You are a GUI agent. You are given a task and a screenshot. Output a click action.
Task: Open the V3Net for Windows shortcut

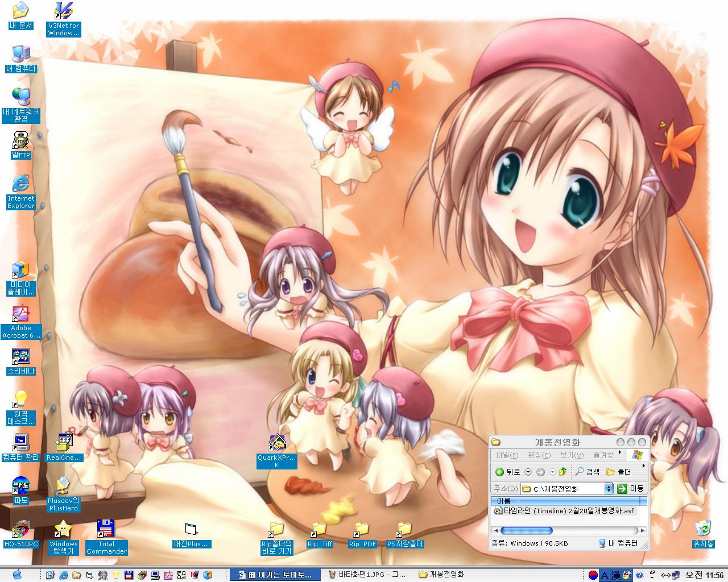point(63,11)
